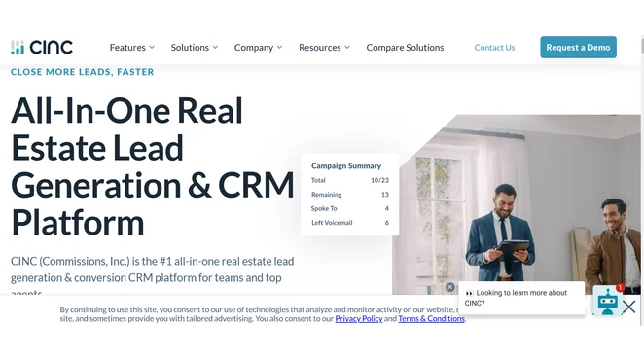The height and width of the screenshot is (362, 644).
Task: Expand the Resources dropdown chevron
Action: pyautogui.click(x=347, y=48)
